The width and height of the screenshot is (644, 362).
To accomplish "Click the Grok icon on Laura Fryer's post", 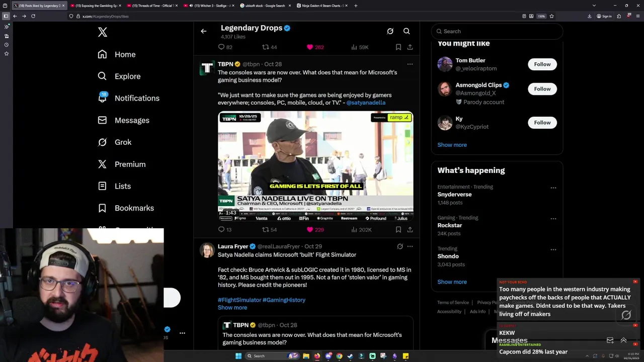I will (400, 246).
